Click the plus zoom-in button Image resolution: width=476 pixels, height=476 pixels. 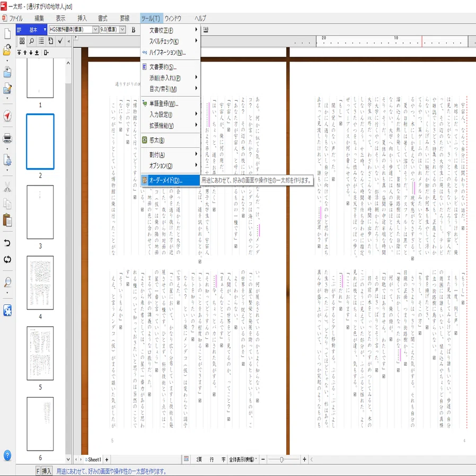coord(304,460)
